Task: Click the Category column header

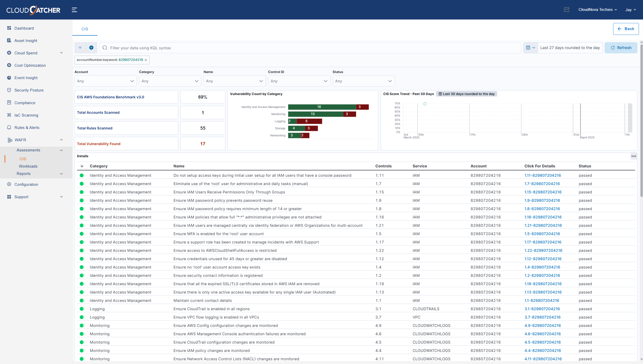Action: 99,166
